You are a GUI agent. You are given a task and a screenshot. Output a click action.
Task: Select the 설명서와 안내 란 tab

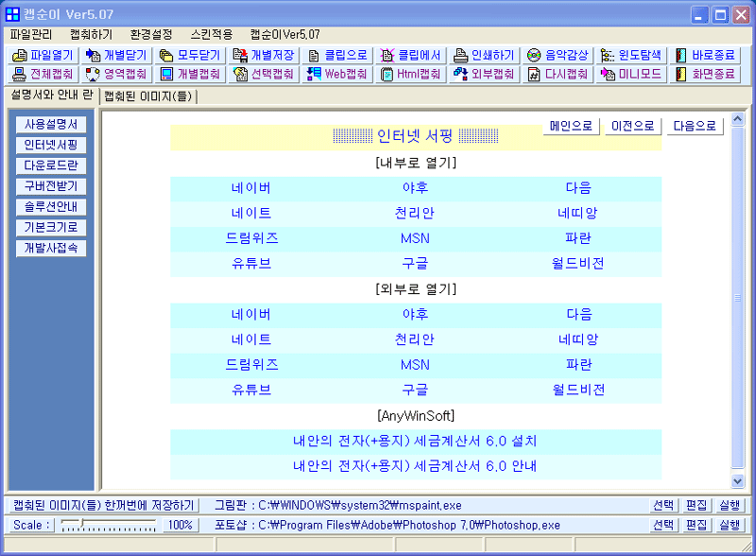52,95
